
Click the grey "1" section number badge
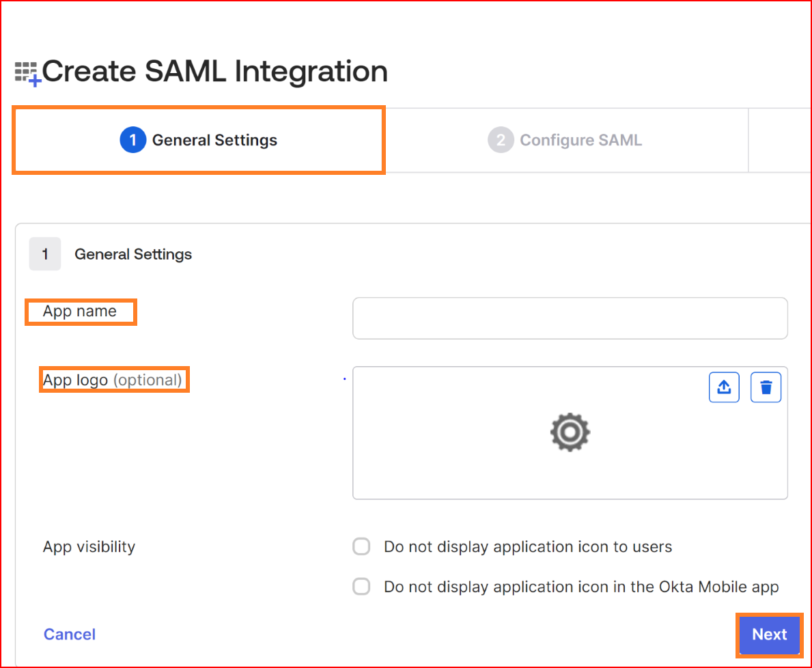click(x=45, y=254)
